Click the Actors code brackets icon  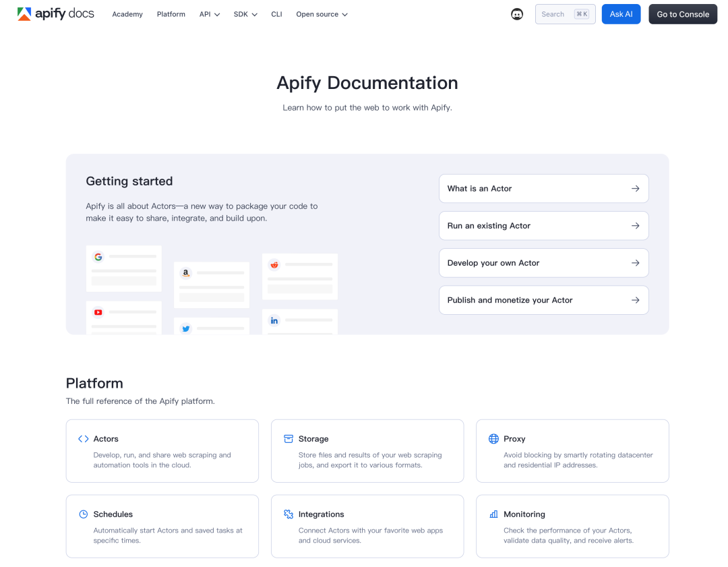[83, 439]
